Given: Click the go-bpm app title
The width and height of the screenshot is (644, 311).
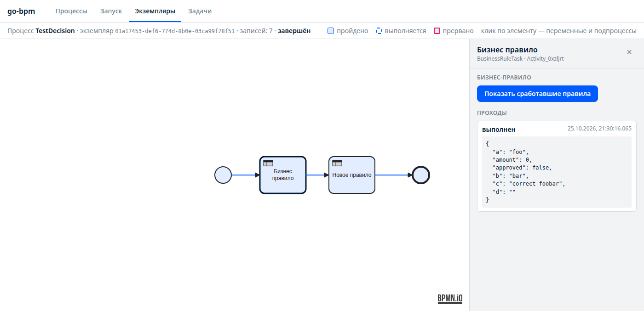Looking at the screenshot, I should [x=21, y=11].
